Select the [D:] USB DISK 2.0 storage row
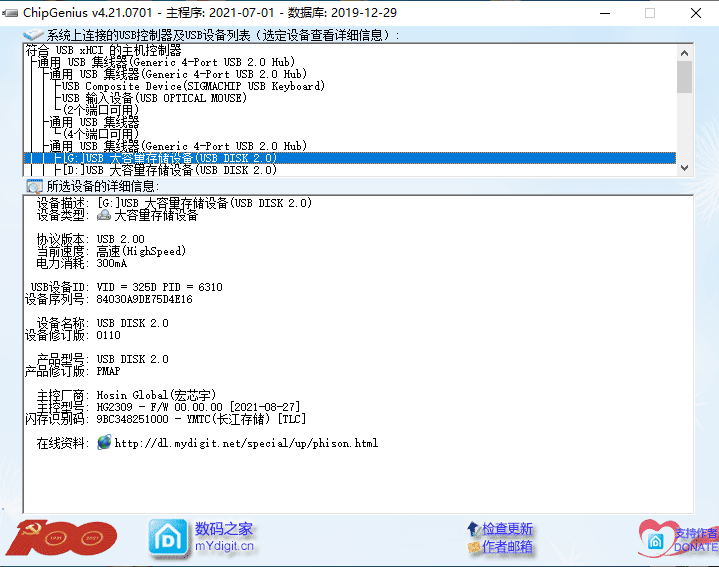Image resolution: width=719 pixels, height=567 pixels. coord(170,170)
